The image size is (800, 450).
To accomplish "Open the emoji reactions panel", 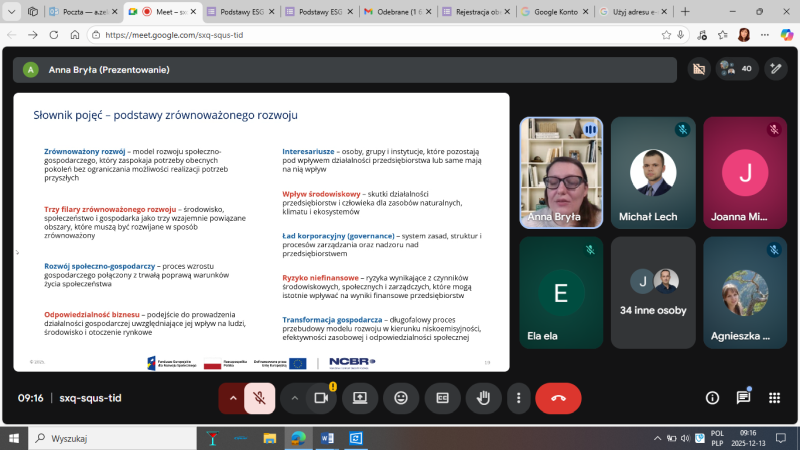I will click(401, 398).
